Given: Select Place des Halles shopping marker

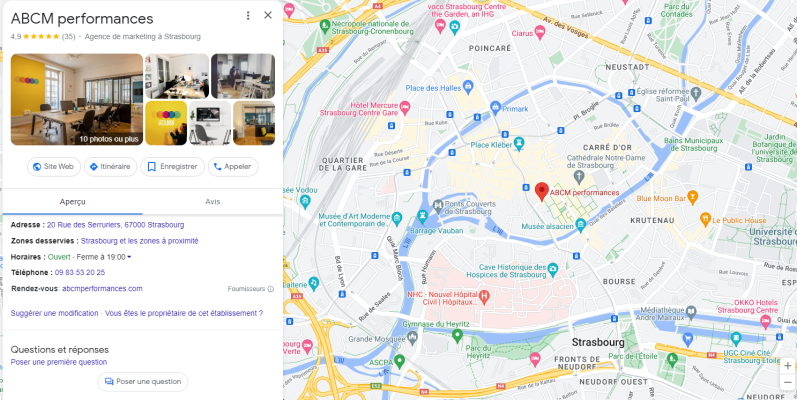Looking at the screenshot, I should tap(468, 87).
